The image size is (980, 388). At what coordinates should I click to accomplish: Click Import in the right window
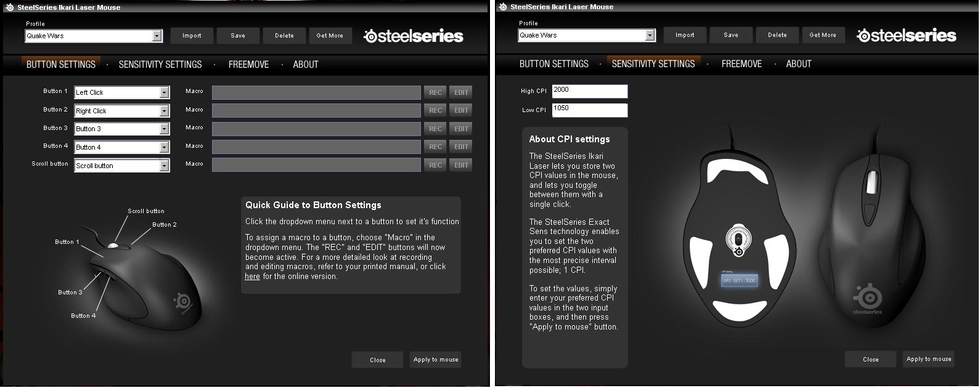685,35
